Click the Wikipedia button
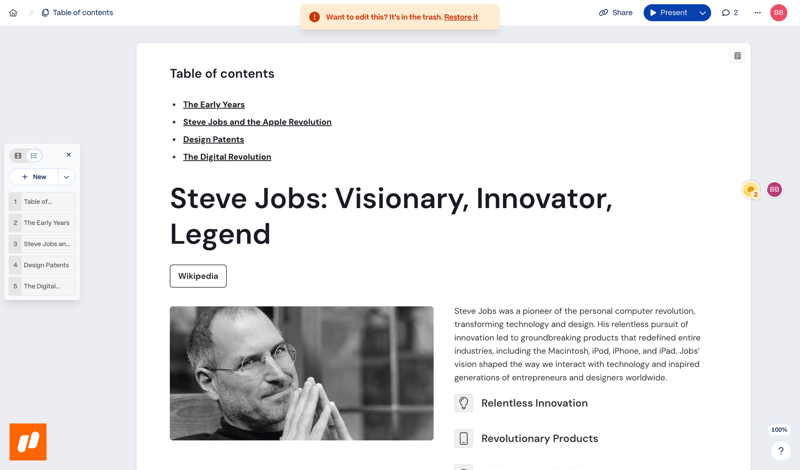 click(x=198, y=276)
